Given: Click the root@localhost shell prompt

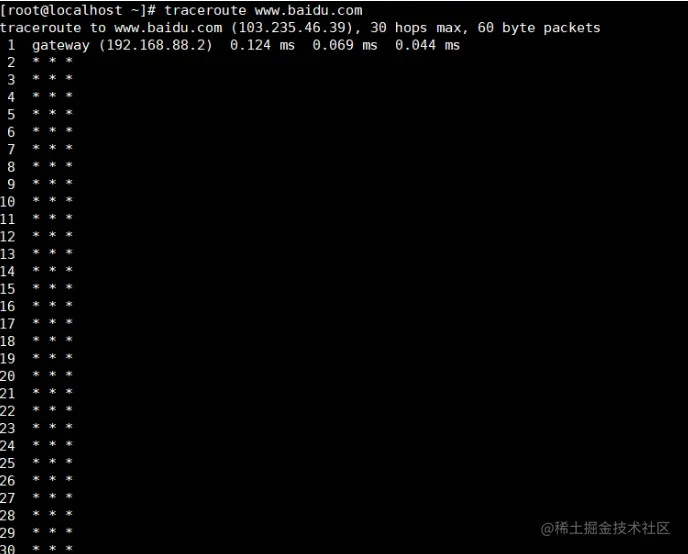Looking at the screenshot, I should [78, 10].
